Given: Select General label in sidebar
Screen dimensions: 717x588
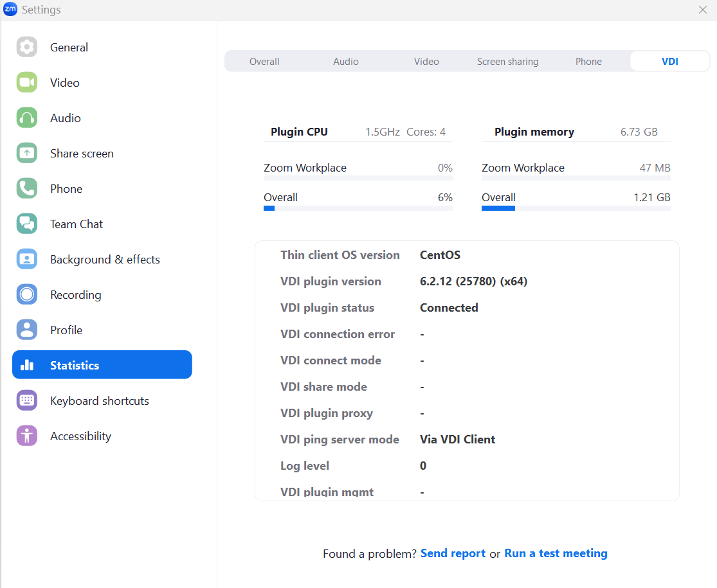Looking at the screenshot, I should 69,48.
